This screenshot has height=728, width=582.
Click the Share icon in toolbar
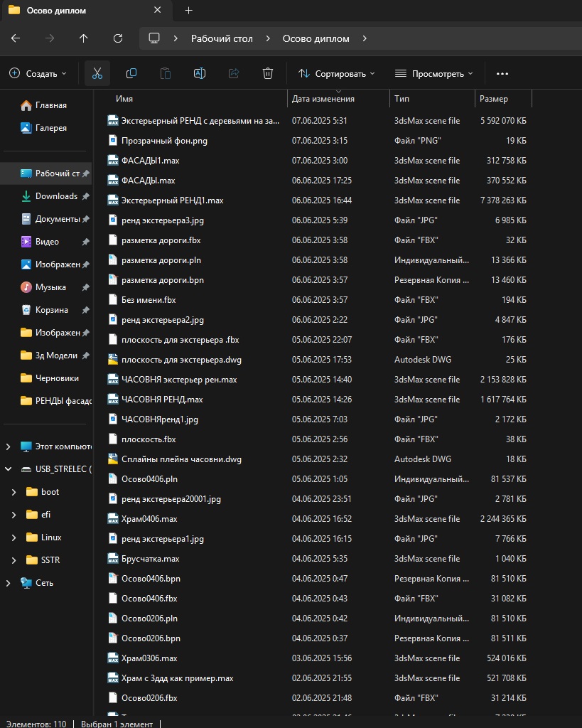coord(234,73)
